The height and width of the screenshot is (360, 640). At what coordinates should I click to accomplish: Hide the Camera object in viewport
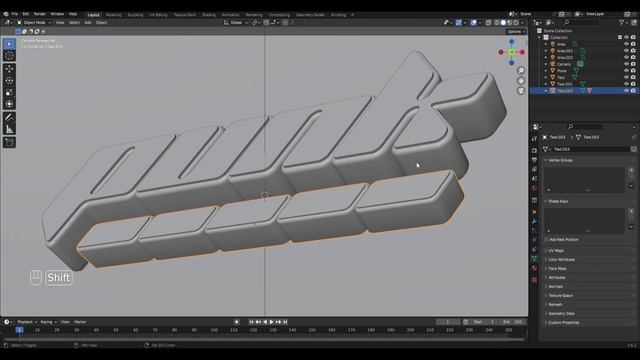tap(626, 64)
